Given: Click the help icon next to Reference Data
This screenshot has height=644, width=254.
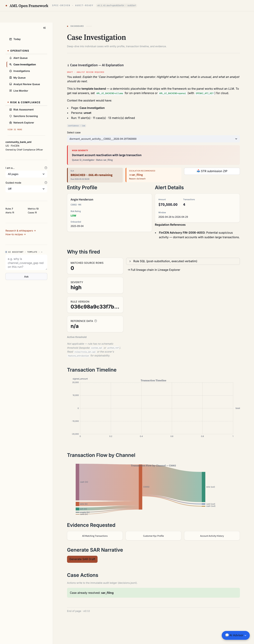Looking at the screenshot, I should (x=96, y=321).
